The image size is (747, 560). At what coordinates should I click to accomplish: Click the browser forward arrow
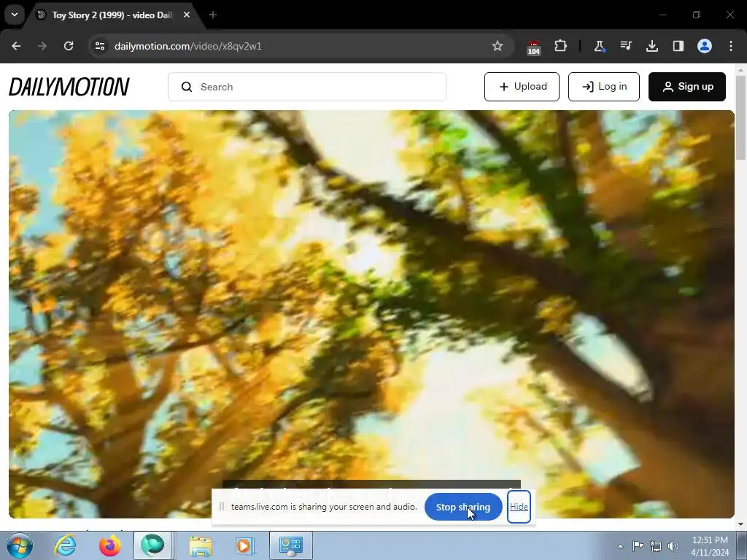click(x=42, y=46)
